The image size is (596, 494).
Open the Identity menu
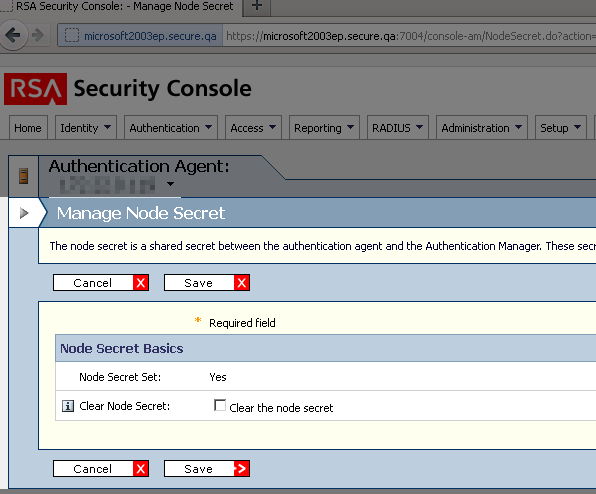(x=86, y=128)
